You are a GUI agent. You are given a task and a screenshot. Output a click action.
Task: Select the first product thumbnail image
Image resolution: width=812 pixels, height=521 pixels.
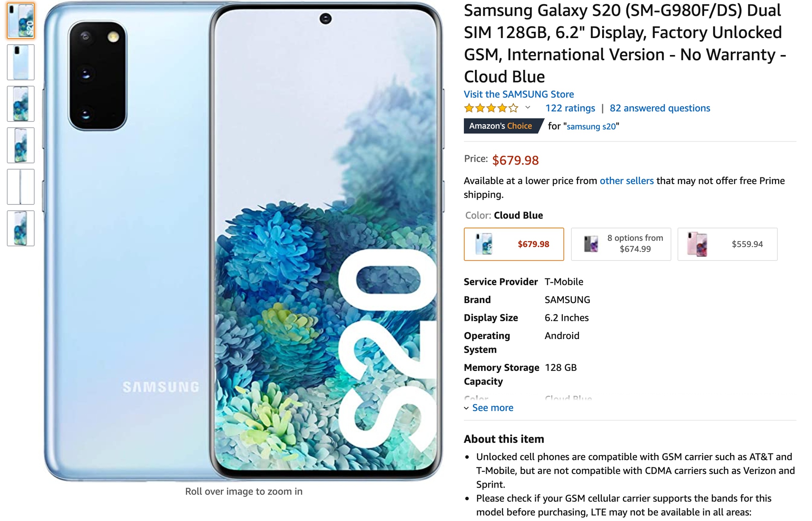[x=21, y=21]
